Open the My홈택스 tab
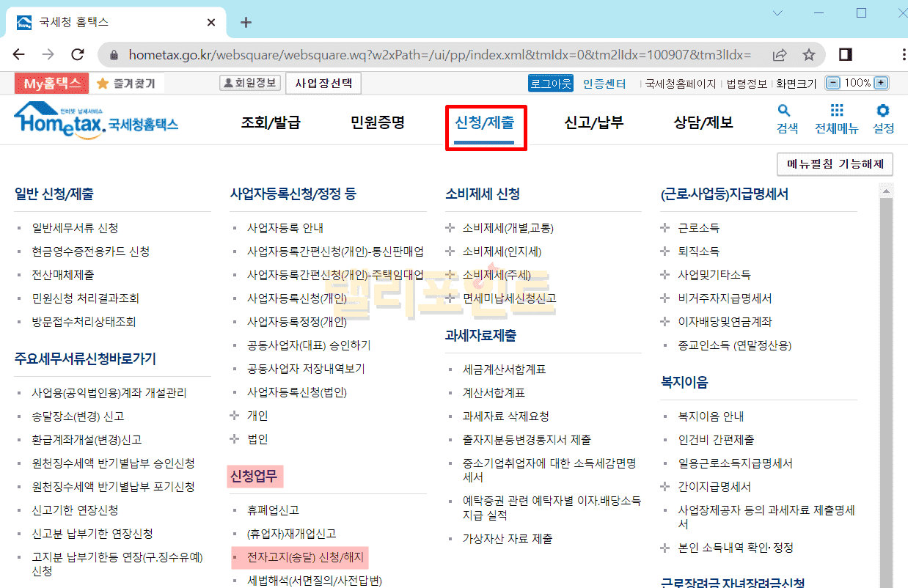 tap(51, 84)
